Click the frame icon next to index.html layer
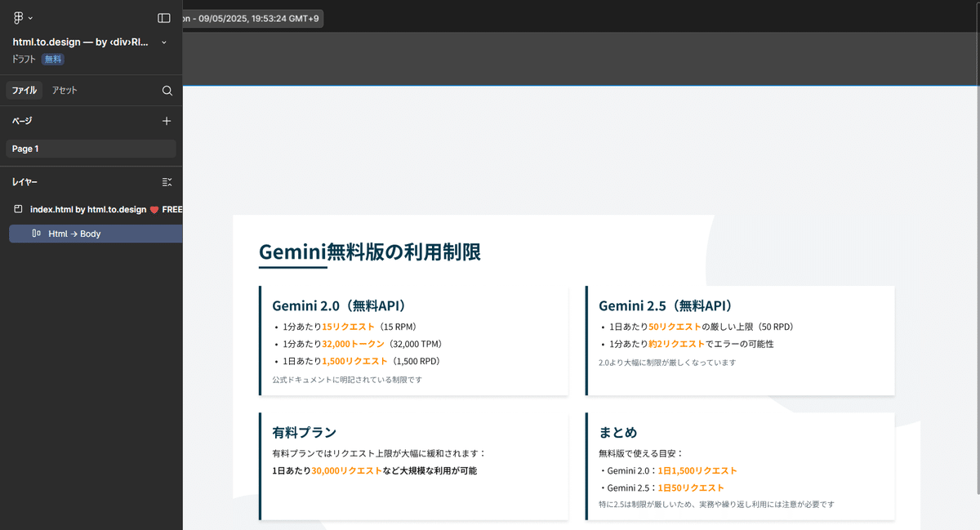The width and height of the screenshot is (980, 530). point(16,209)
